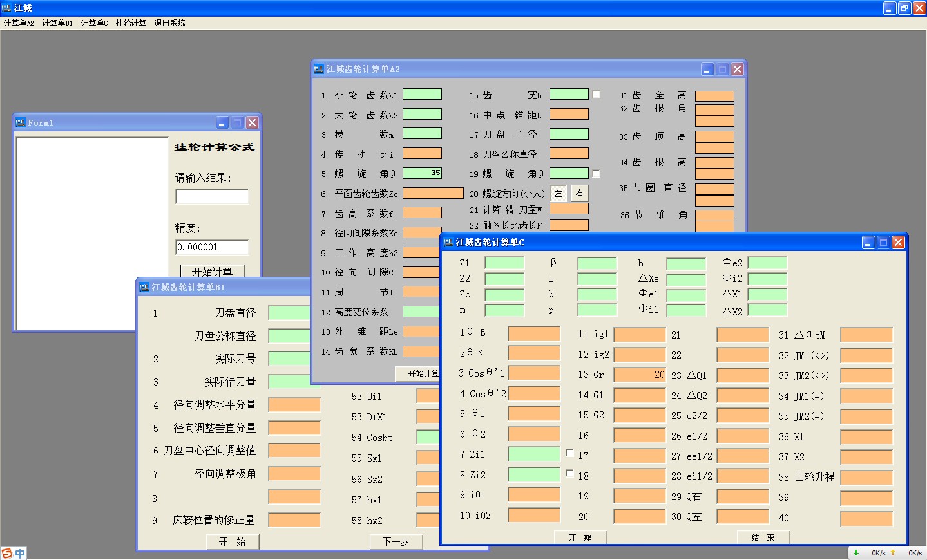Click the 16 中点锥距L field in A2
The image size is (927, 560).
[569, 114]
